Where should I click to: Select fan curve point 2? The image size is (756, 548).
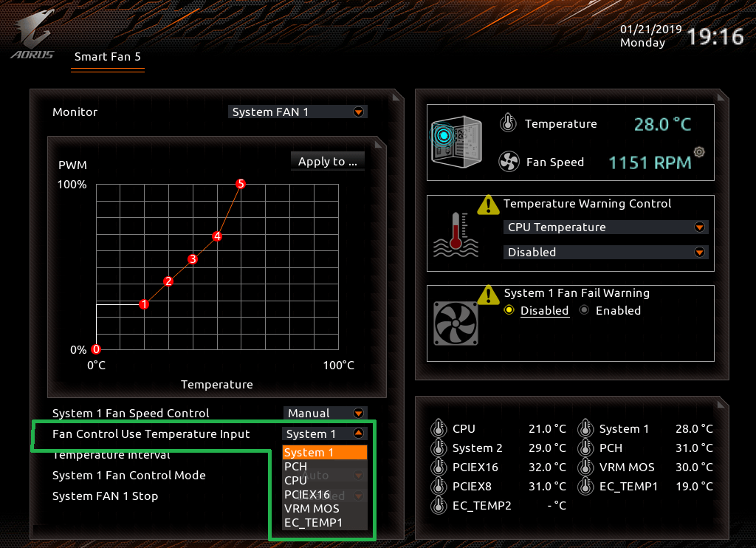pyautogui.click(x=168, y=281)
